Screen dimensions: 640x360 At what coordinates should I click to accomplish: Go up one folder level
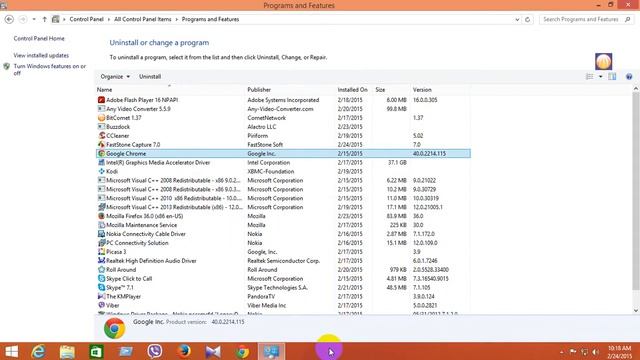click(x=44, y=19)
